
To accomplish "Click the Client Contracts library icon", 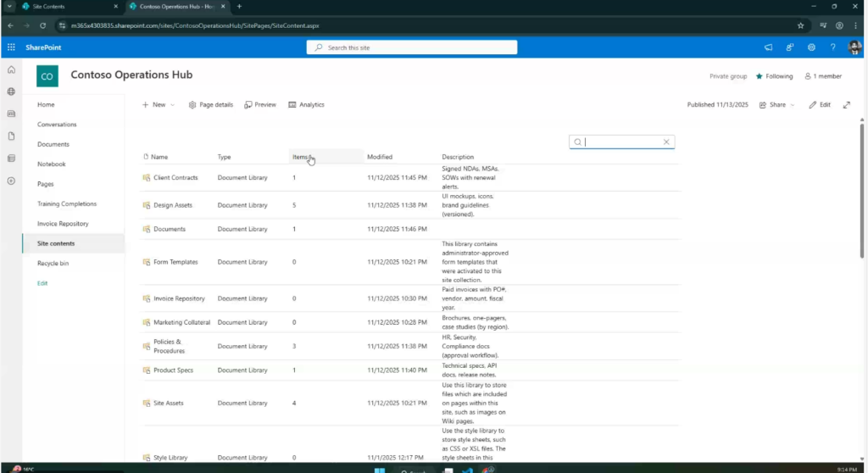I will [x=146, y=178].
